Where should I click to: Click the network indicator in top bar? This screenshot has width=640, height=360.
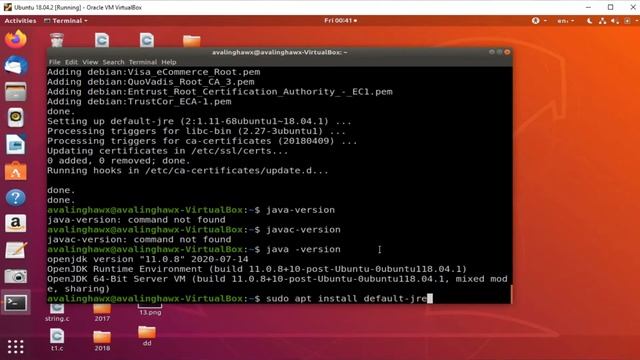[602, 20]
